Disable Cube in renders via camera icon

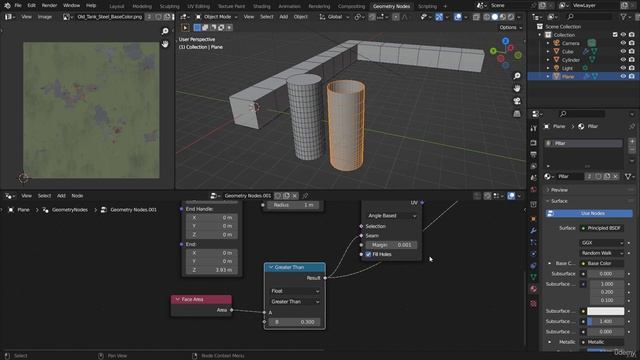tap(631, 51)
